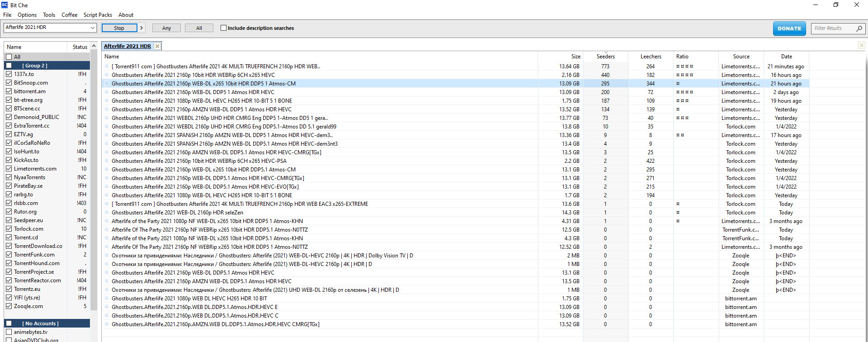Click the ratio marks on the 200-seeder row

(684, 92)
